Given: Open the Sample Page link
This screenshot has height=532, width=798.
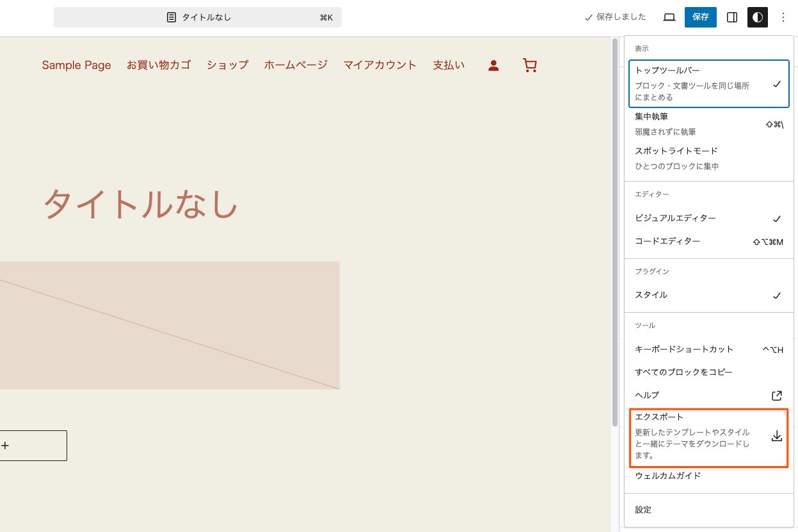Looking at the screenshot, I should [x=76, y=65].
